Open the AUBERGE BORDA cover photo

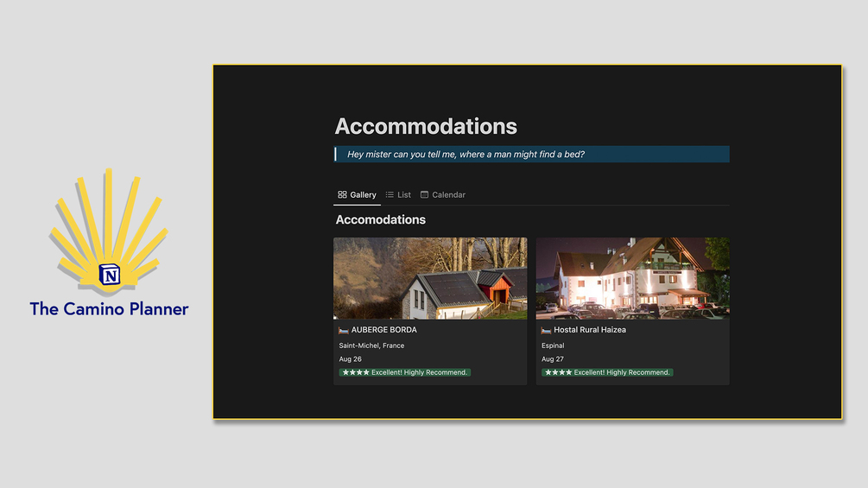430,278
